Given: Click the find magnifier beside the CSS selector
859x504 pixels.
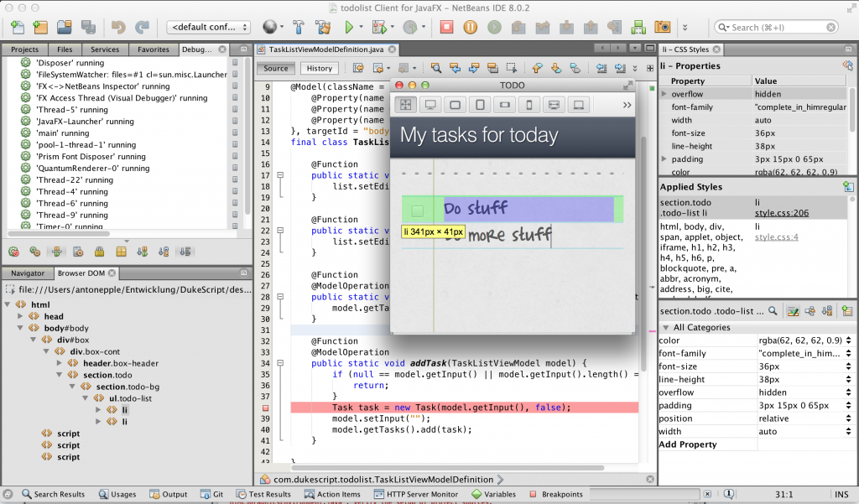Looking at the screenshot, I should point(773,310).
